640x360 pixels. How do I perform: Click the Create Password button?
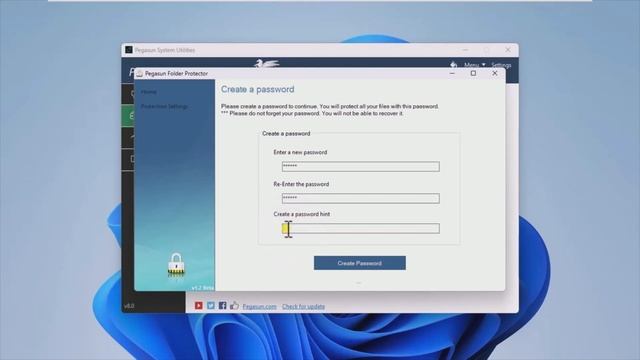360,263
